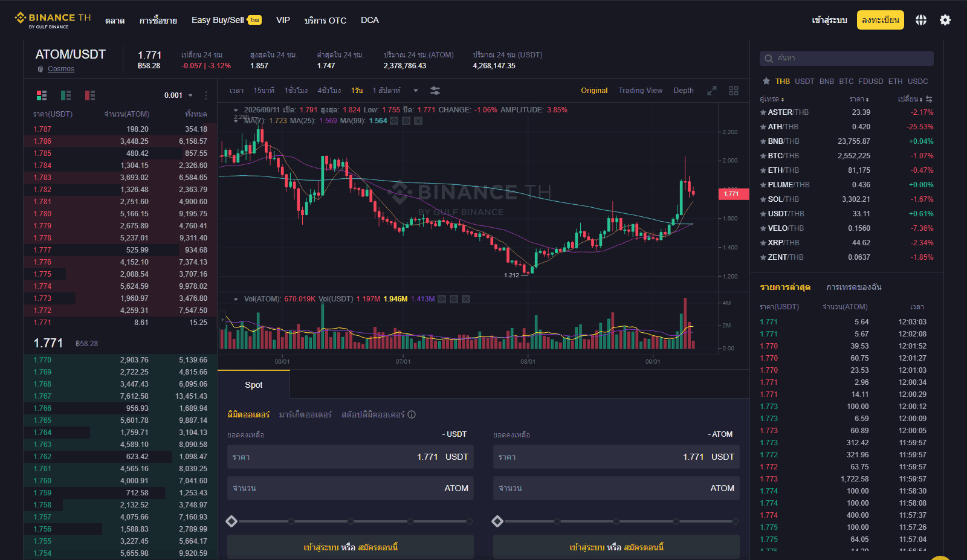967x560 pixels.
Task: Open the 0.001 price precision dropdown
Action: click(x=178, y=95)
